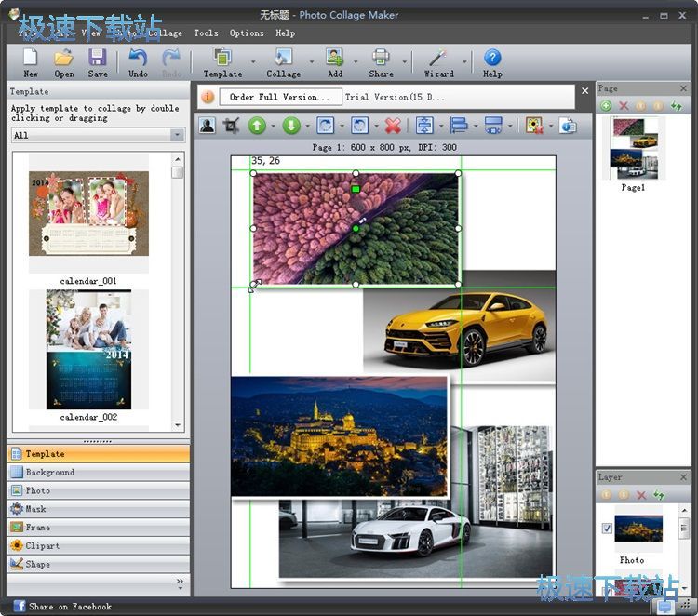
Task: Expand the Share button dropdown arrow
Action: click(403, 62)
